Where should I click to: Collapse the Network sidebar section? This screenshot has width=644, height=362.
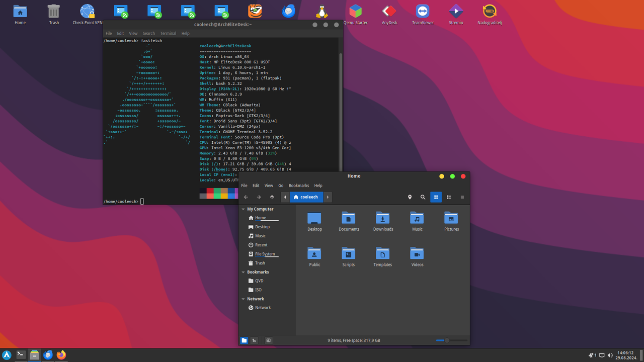click(x=244, y=299)
